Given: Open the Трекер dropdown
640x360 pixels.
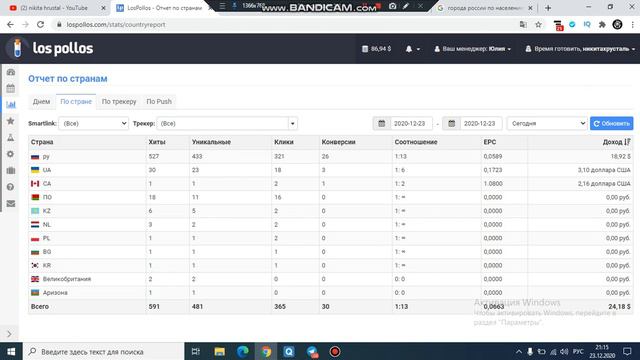Looking at the screenshot, I should 227,123.
